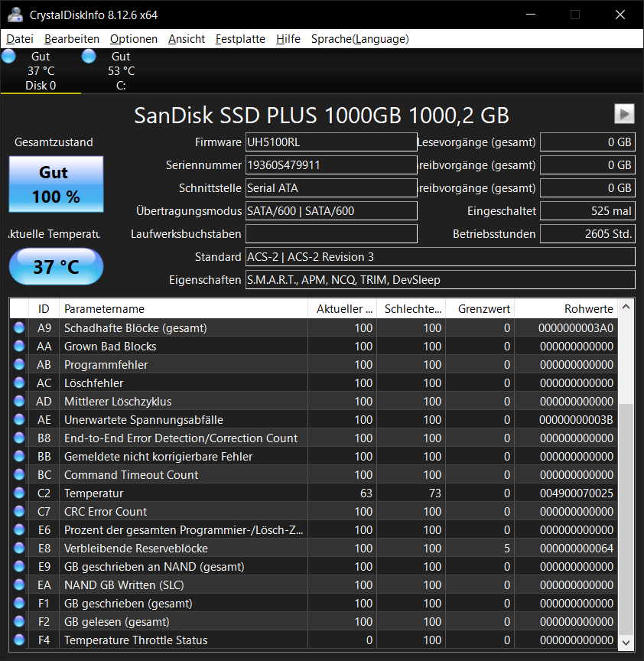
Task: Click status icon for Gemeldete nicht korrigierbare Fehler
Action: 19,456
